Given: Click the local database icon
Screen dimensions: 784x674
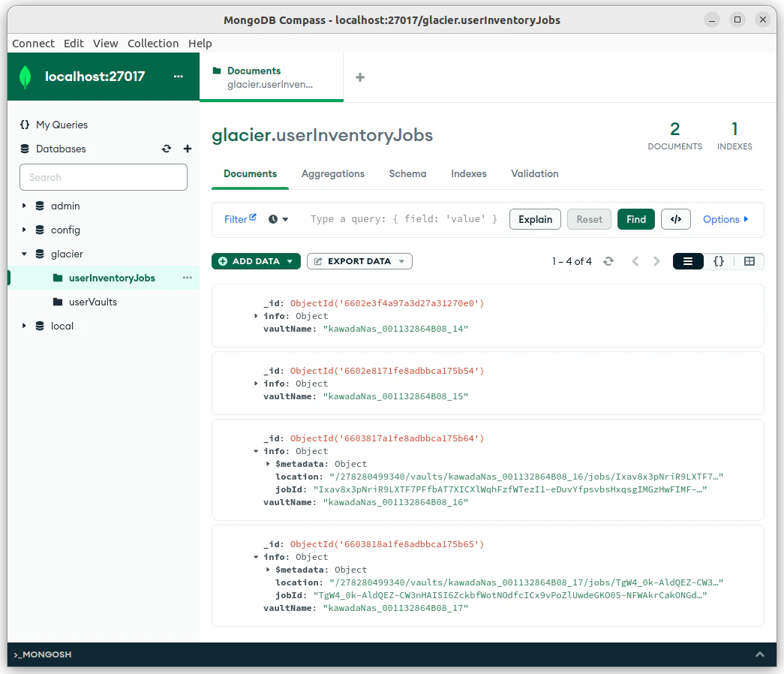Looking at the screenshot, I should click(x=40, y=326).
